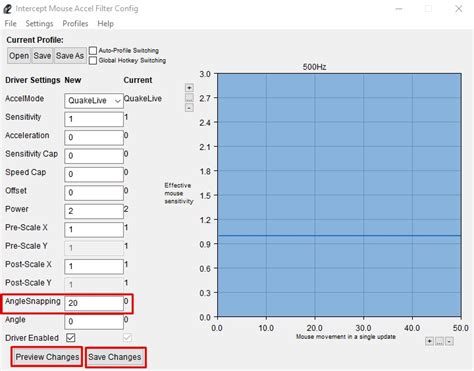Open the Profiles menu
The width and height of the screenshot is (474, 371).
tap(75, 24)
